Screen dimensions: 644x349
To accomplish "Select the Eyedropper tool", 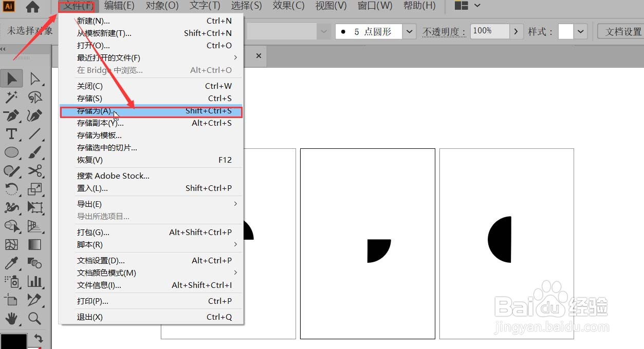I will pyautogui.click(x=12, y=263).
